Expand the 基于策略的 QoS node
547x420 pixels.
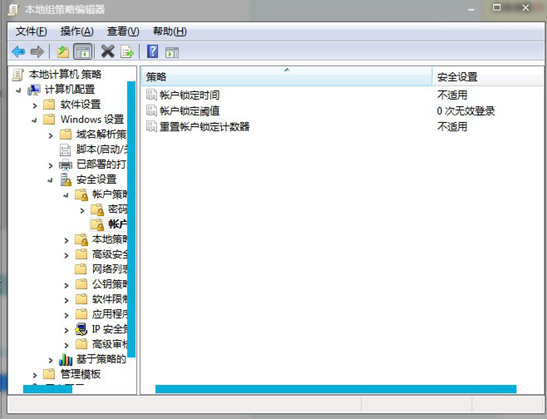tap(51, 360)
